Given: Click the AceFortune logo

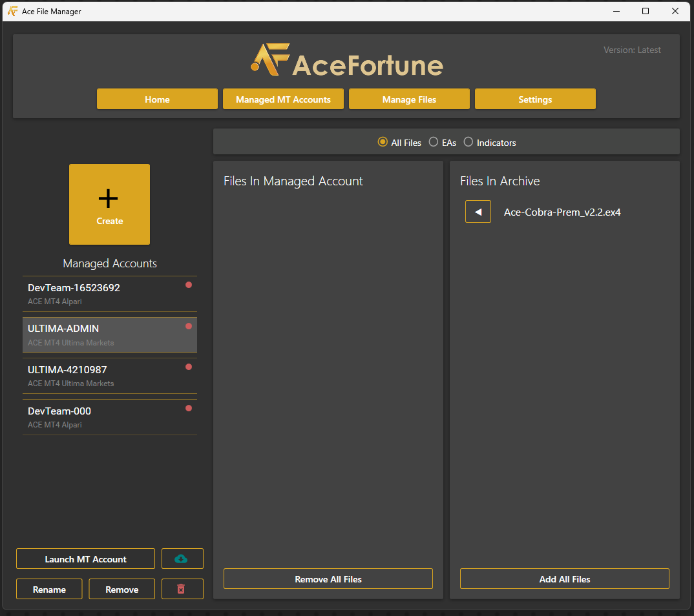Looking at the screenshot, I should click(x=346, y=60).
